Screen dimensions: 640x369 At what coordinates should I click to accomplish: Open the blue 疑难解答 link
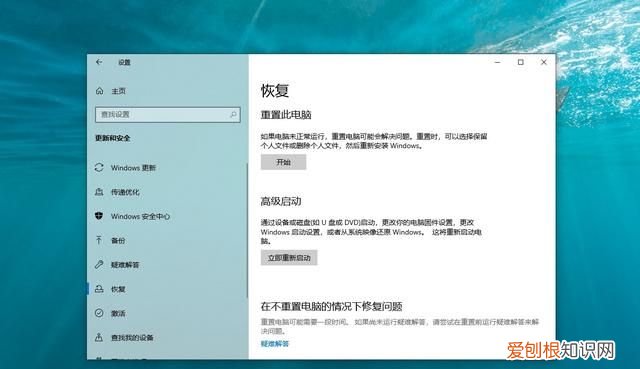tap(275, 344)
